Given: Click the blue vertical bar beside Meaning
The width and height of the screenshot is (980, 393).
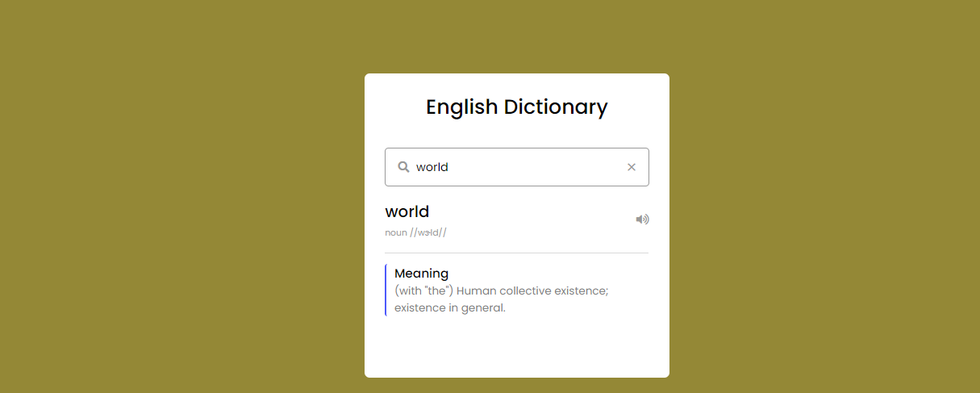Looking at the screenshot, I should 386,290.
